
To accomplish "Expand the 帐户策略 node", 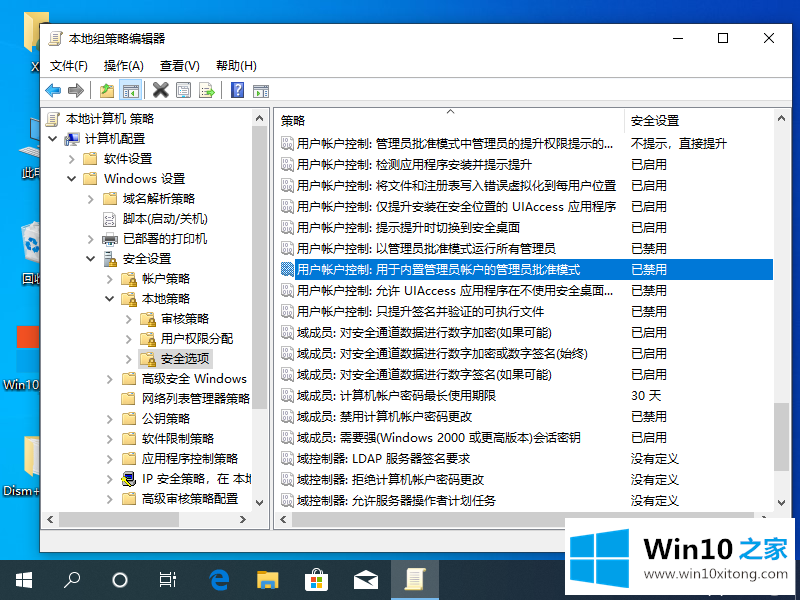I will tap(110, 279).
